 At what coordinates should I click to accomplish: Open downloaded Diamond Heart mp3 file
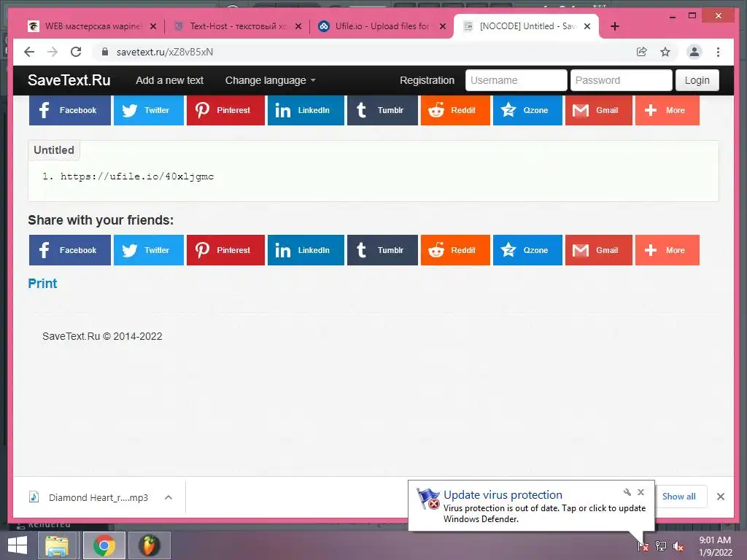(88, 497)
